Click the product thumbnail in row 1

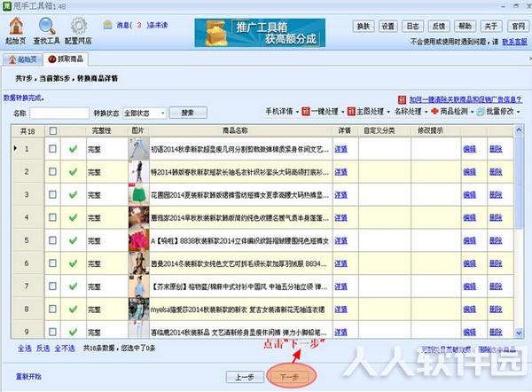pyautogui.click(x=139, y=149)
